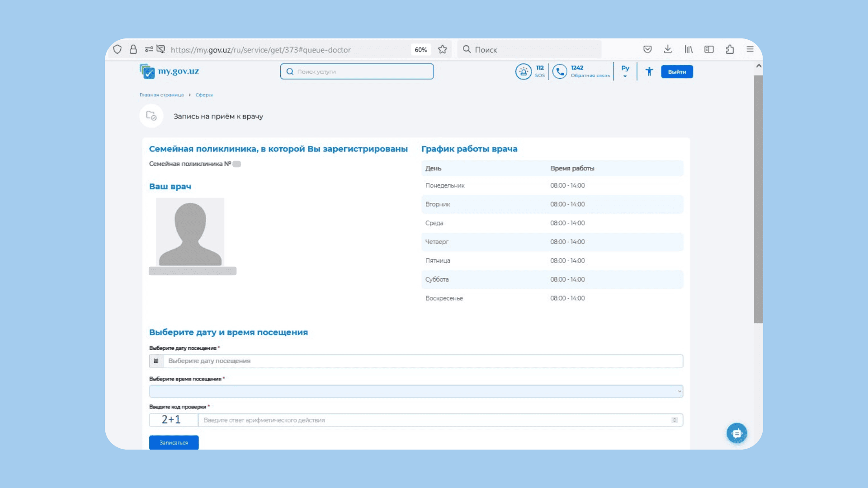Screen dimensions: 868x488
Task: Click the my.gov.uz logo
Action: click(169, 71)
